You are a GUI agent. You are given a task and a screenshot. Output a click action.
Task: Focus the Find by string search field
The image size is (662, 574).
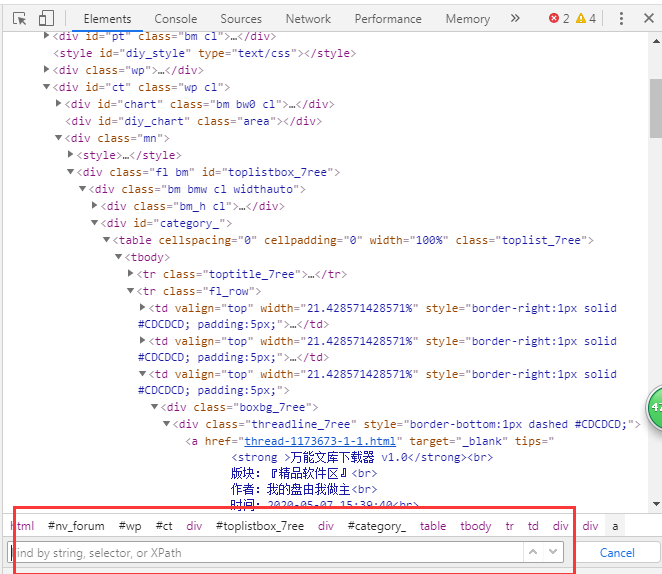pos(266,553)
